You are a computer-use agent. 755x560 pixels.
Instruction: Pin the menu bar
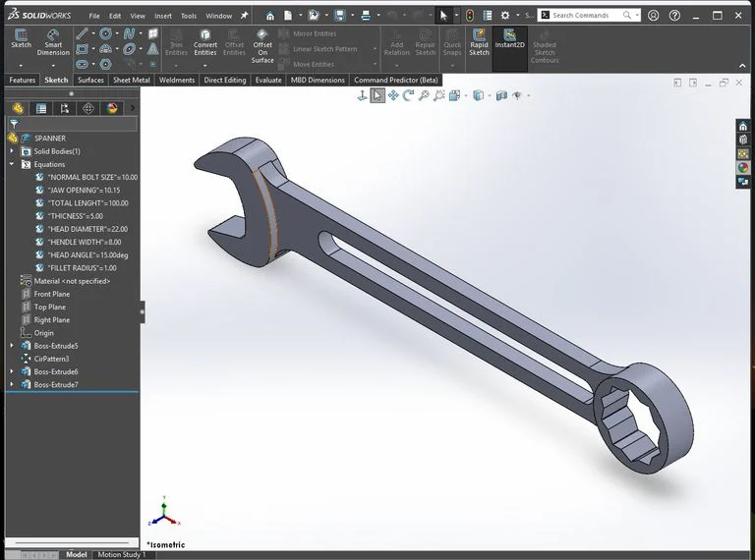(244, 16)
